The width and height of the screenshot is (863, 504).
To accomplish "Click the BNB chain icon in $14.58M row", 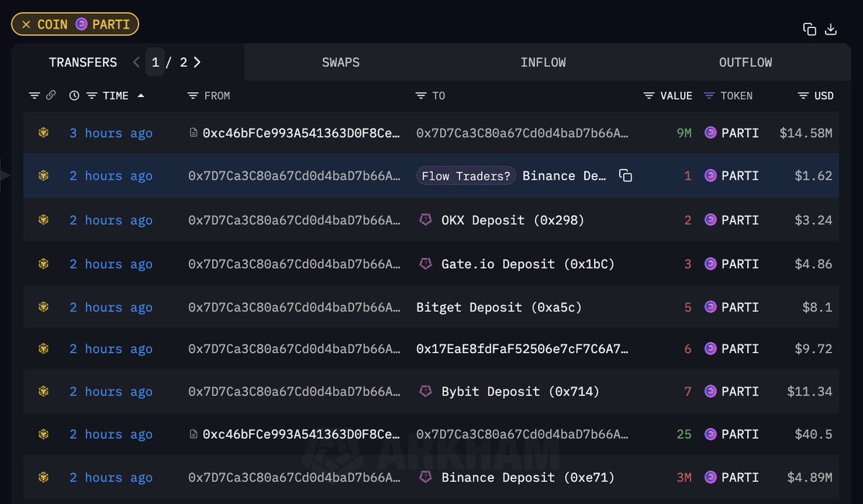I will (x=44, y=133).
